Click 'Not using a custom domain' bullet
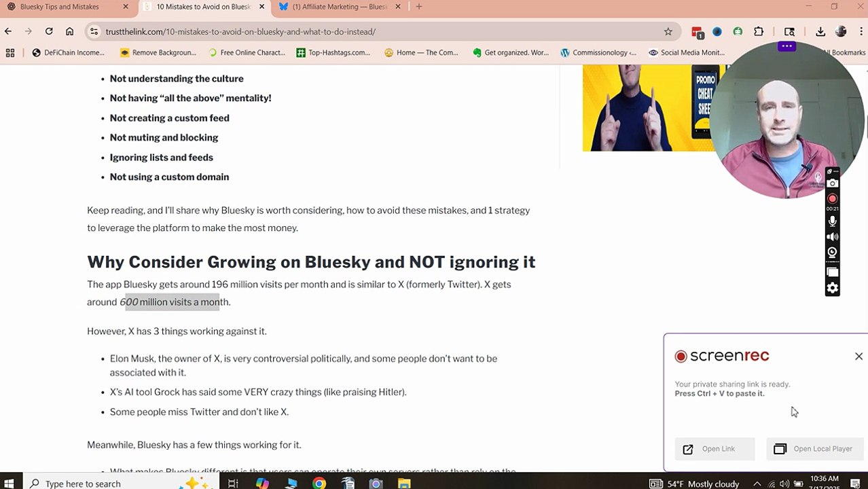 pos(169,177)
